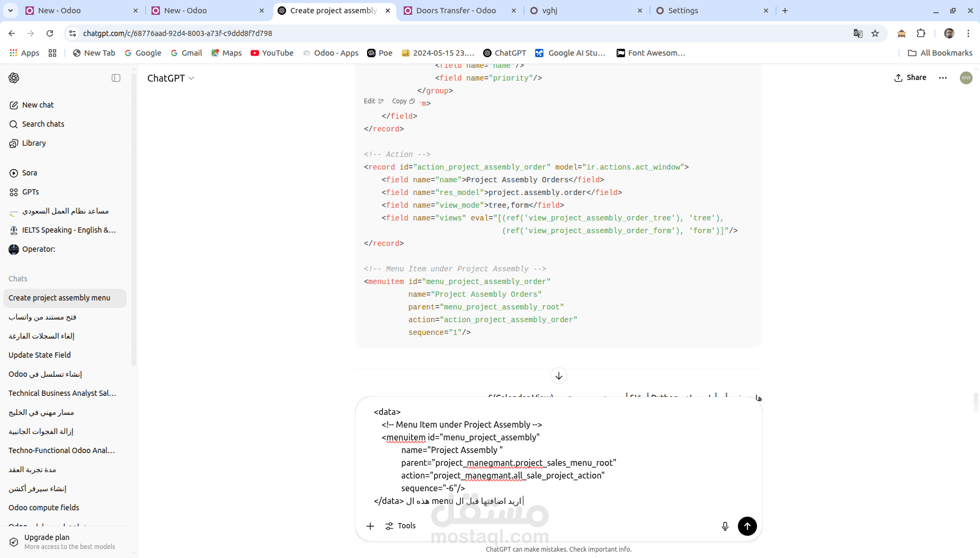Screen dimensions: 980x558
Task: Click Upgrade plan
Action: 65,542
